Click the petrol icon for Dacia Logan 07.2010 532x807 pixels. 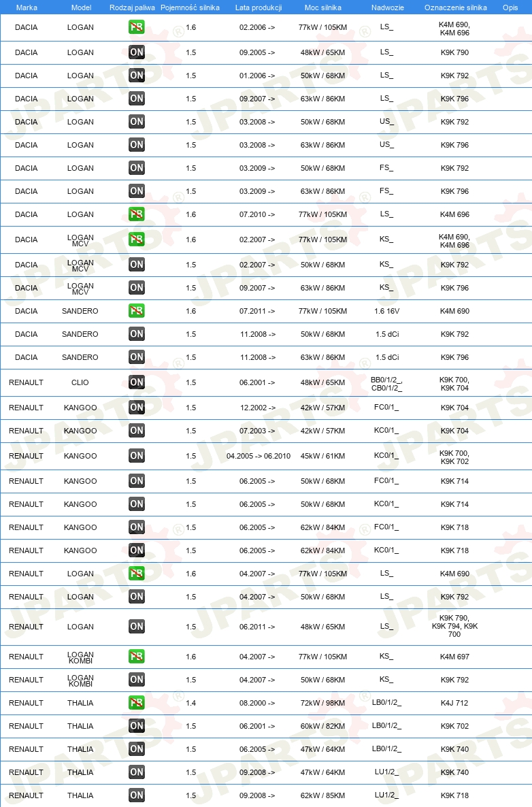coord(136,214)
